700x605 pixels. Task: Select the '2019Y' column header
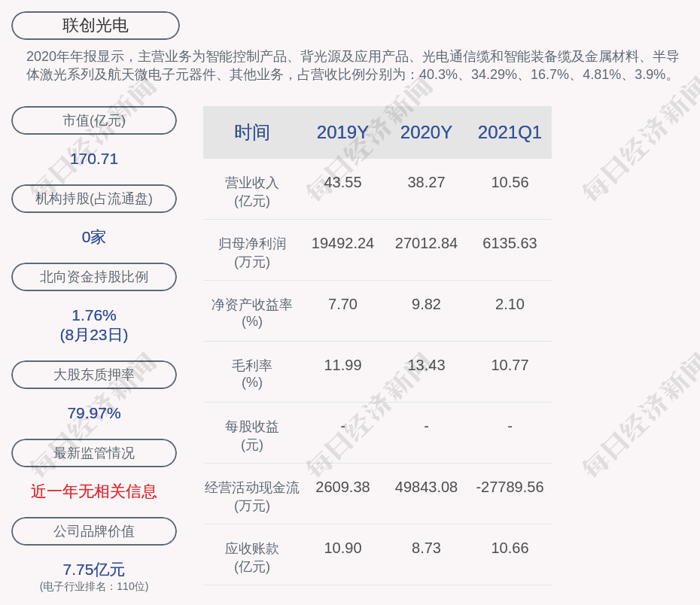point(343,132)
